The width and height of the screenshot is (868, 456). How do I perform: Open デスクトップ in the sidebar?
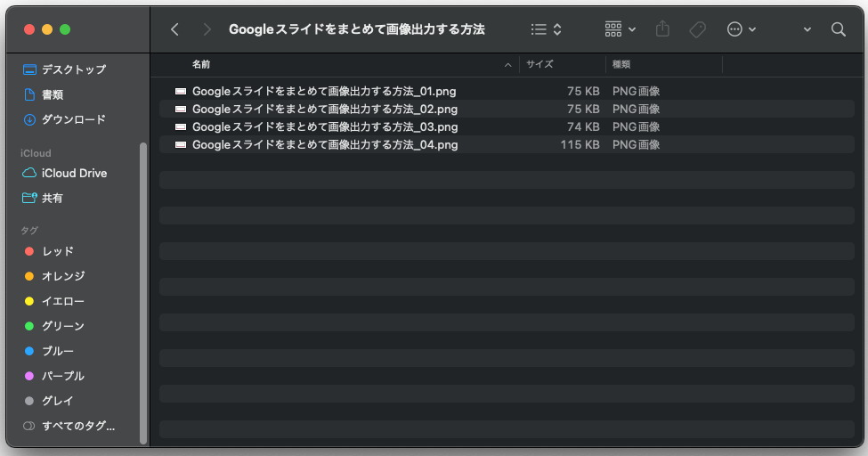[73, 69]
